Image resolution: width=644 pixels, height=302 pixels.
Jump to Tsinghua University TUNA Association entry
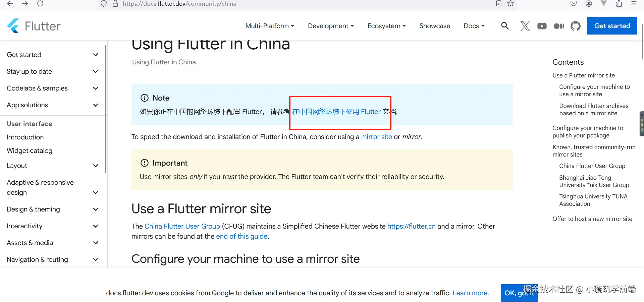point(593,200)
